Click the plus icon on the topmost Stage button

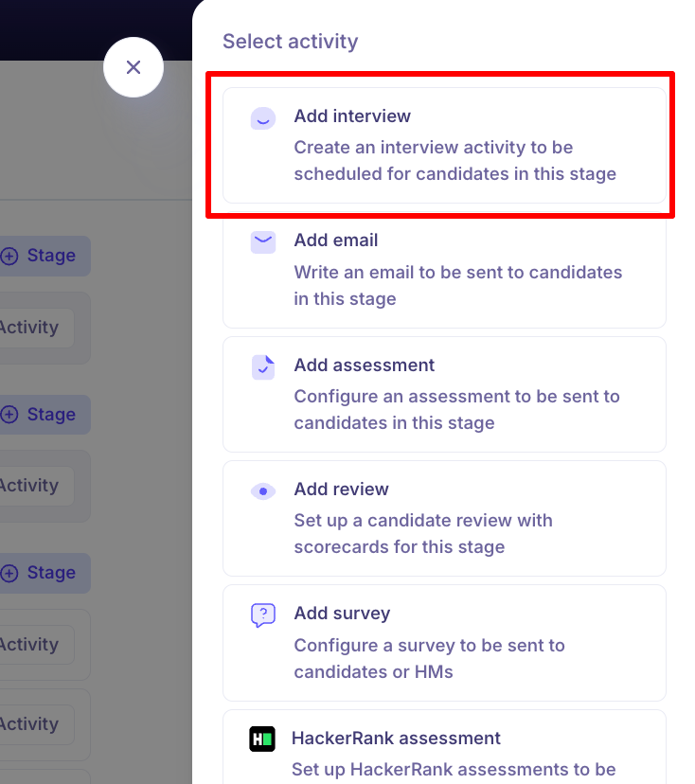pyautogui.click(x=9, y=257)
